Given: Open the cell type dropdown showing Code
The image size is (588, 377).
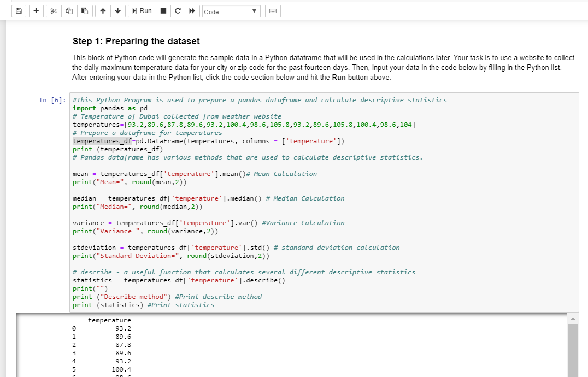Looking at the screenshot, I should (231, 11).
